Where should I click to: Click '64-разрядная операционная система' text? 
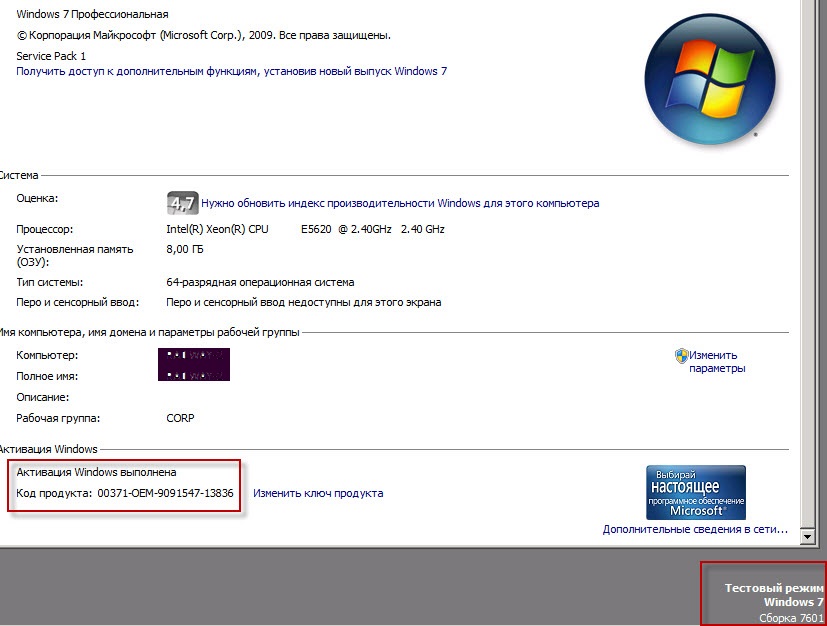coord(260,282)
